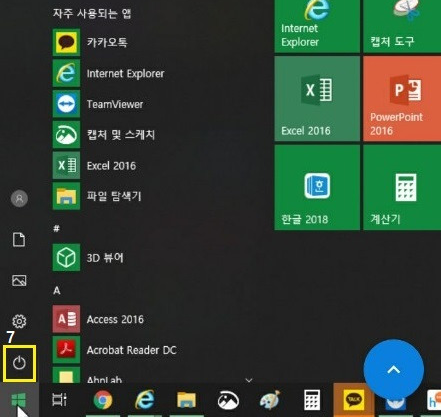441x417 pixels.
Task: Open the Excel 2016 tile
Action: click(317, 99)
